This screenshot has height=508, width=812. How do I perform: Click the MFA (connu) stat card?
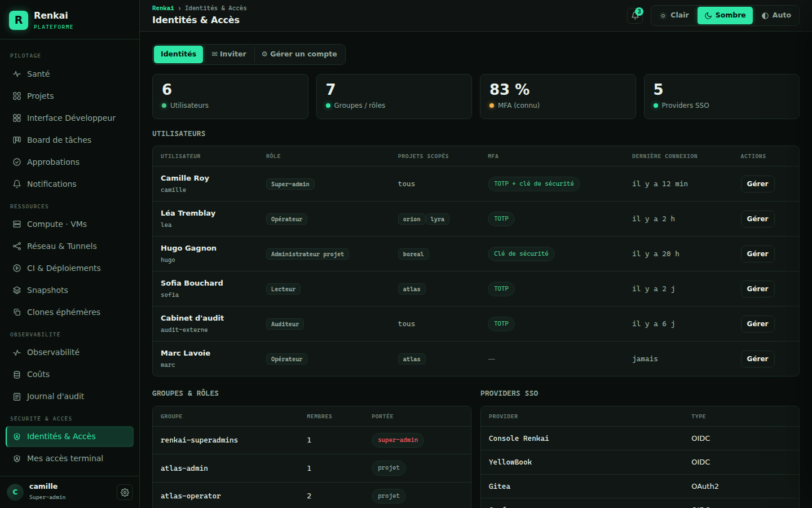click(558, 97)
